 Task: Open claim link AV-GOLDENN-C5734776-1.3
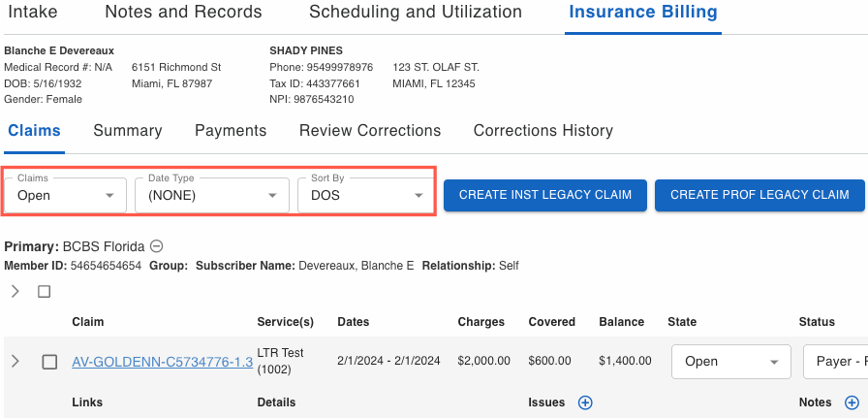coord(162,362)
